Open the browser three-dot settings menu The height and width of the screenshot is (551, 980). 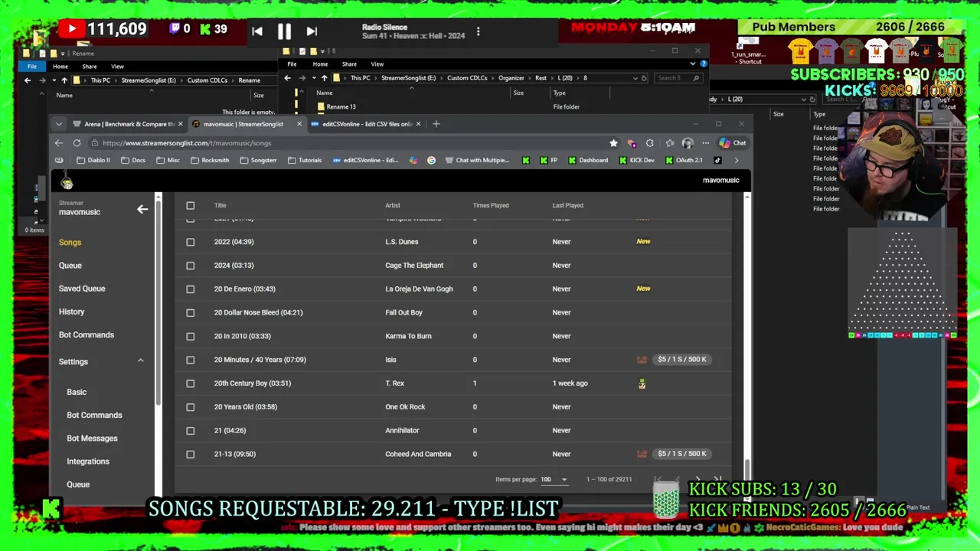pyautogui.click(x=705, y=143)
